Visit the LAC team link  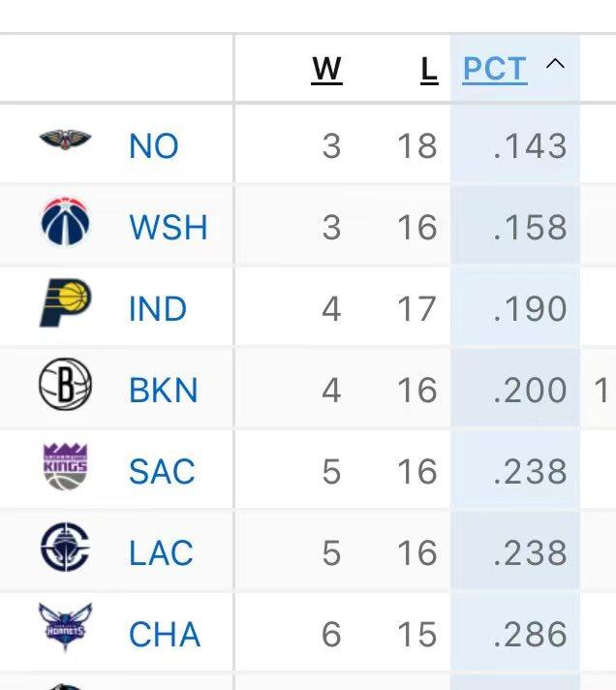point(161,553)
